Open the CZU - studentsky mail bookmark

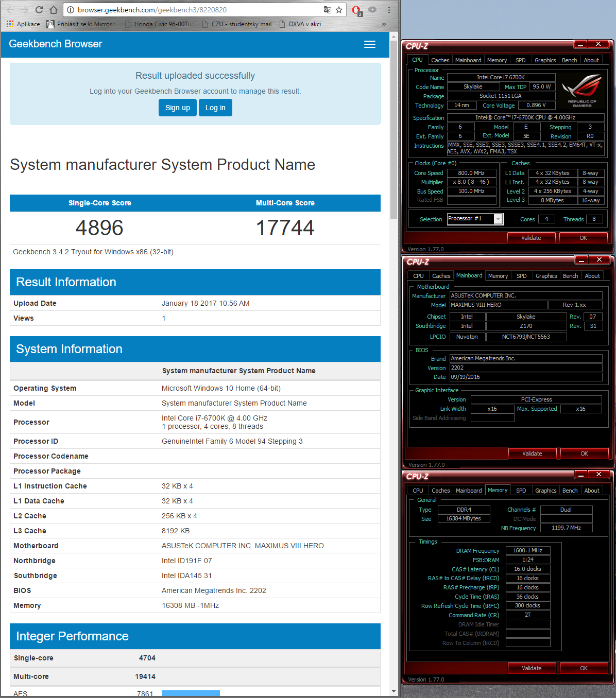pos(237,24)
